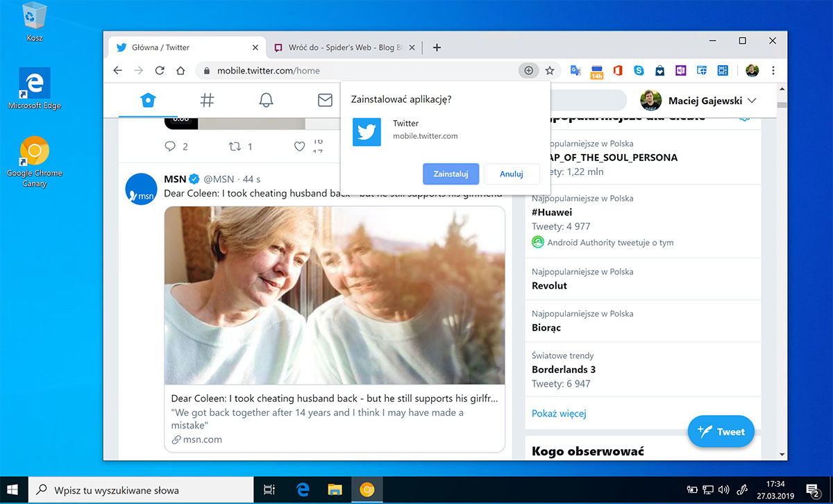This screenshot has width=833, height=504.
Task: Open the 14h calendar extension icon
Action: (596, 71)
